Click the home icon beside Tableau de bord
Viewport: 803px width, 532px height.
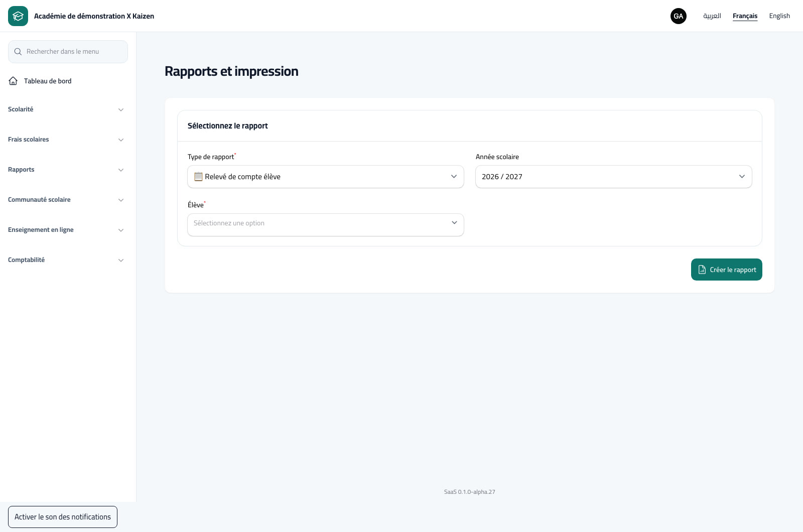[x=14, y=81]
